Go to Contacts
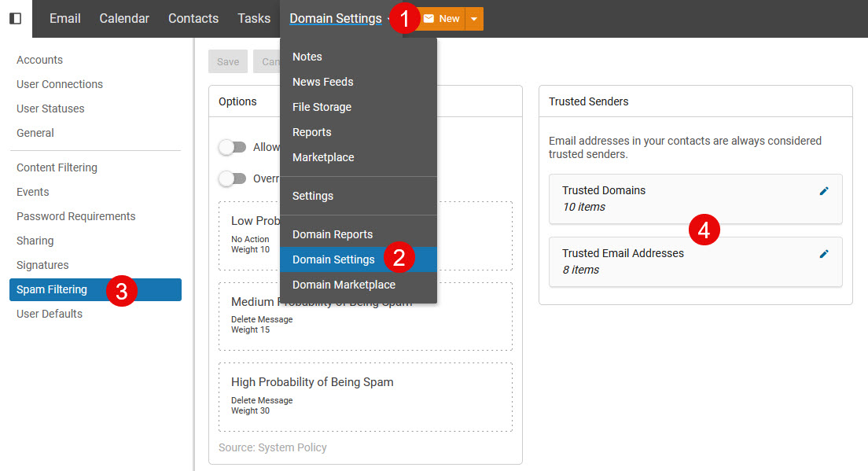This screenshot has height=471, width=868. click(x=193, y=18)
